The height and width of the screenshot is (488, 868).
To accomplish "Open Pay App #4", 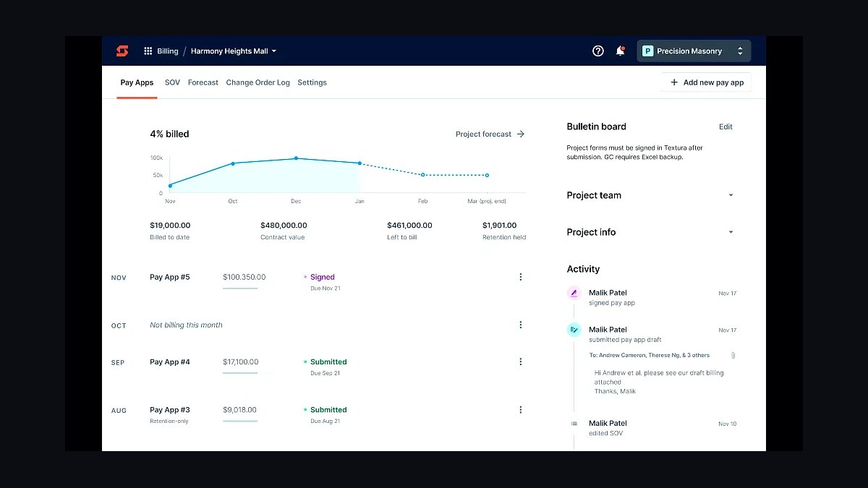I will pyautogui.click(x=170, y=361).
